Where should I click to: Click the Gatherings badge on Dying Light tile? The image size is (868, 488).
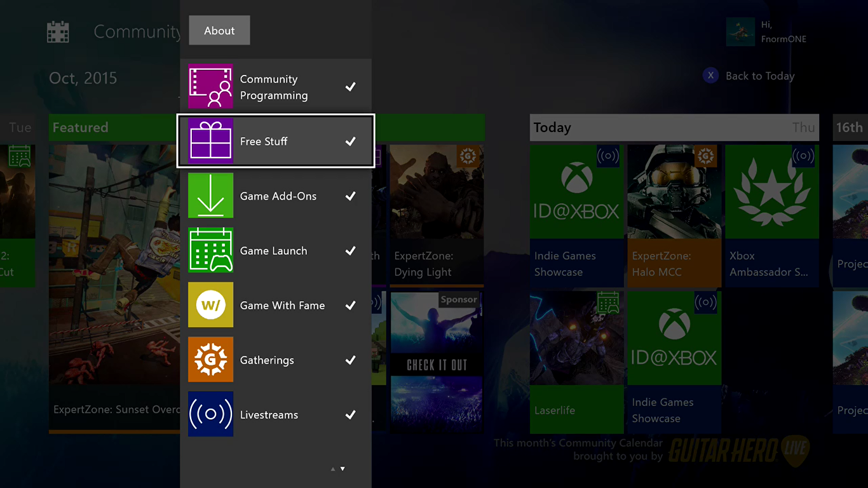pyautogui.click(x=468, y=156)
